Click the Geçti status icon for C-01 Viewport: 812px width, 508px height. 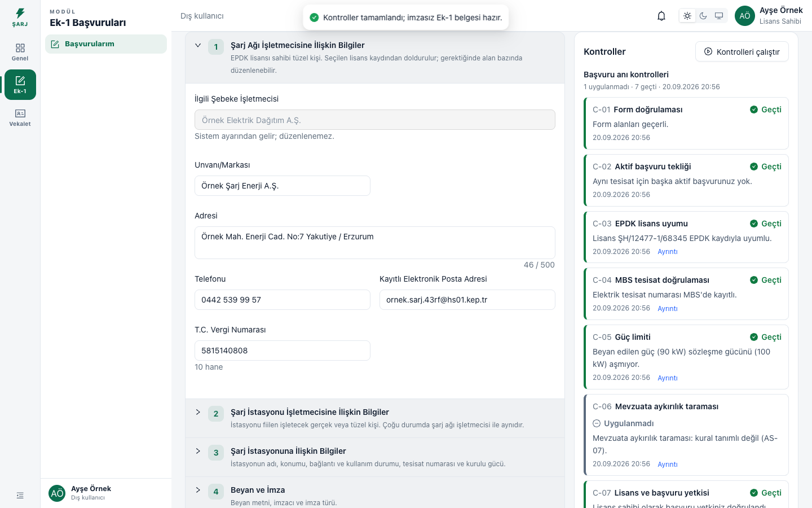click(754, 110)
